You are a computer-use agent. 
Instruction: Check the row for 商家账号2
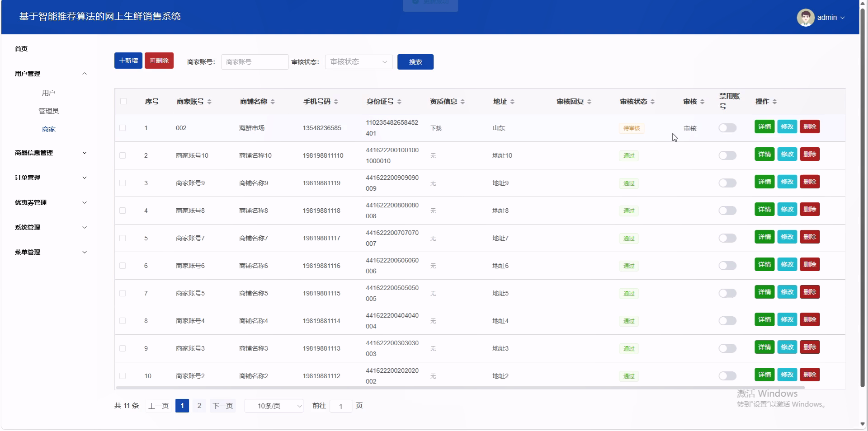tap(123, 376)
